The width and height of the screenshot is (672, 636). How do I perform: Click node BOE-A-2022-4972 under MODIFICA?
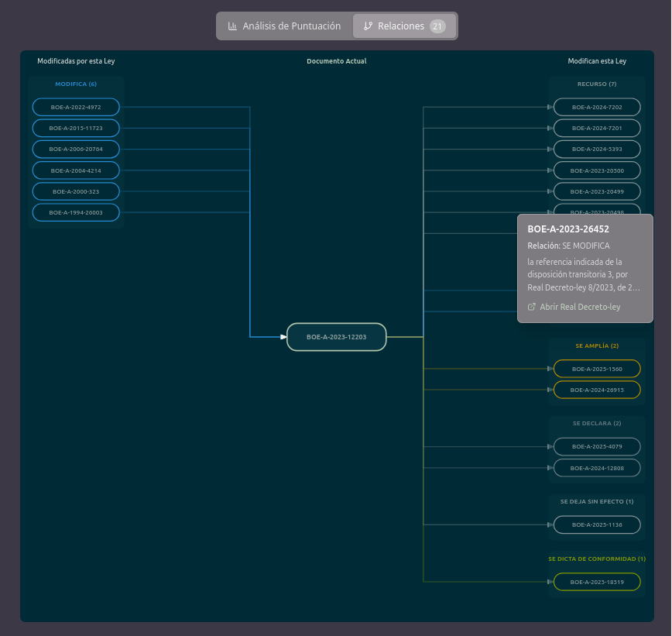pyautogui.click(x=75, y=107)
